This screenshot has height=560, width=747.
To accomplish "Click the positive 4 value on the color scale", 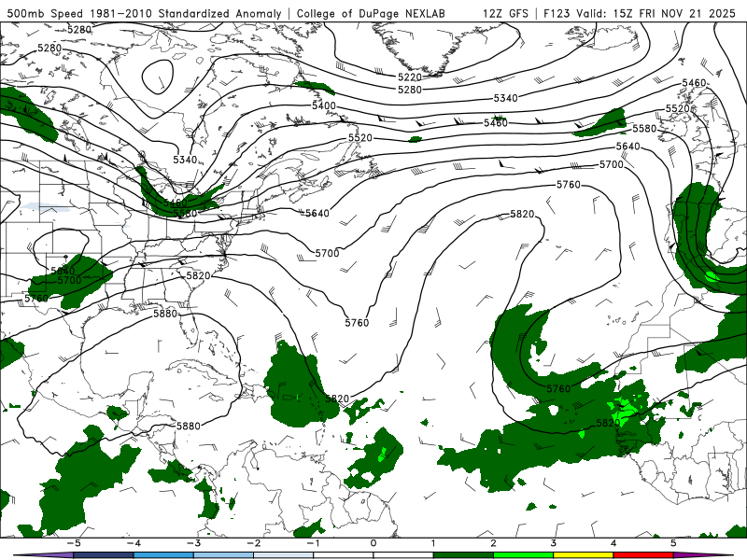I will tap(613, 543).
